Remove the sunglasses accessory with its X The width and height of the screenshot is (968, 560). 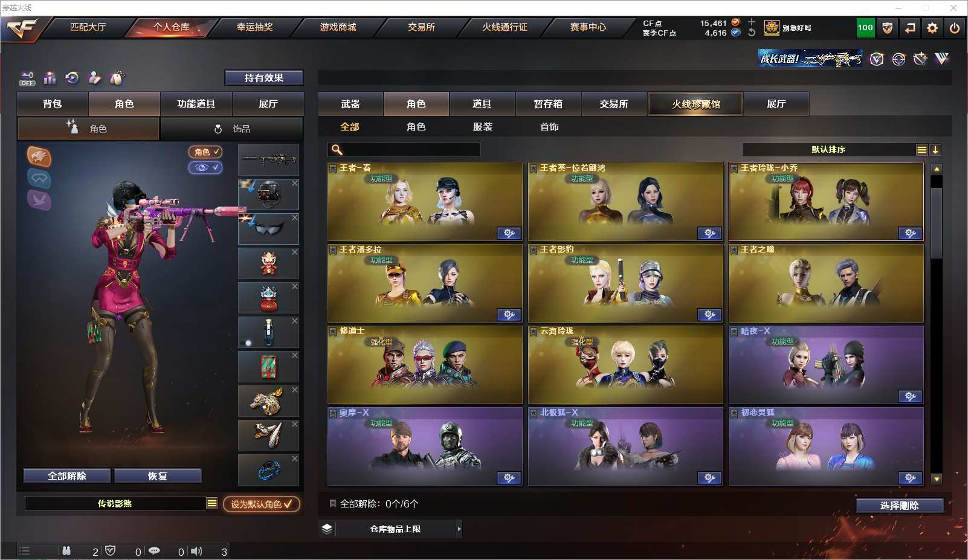point(295,217)
